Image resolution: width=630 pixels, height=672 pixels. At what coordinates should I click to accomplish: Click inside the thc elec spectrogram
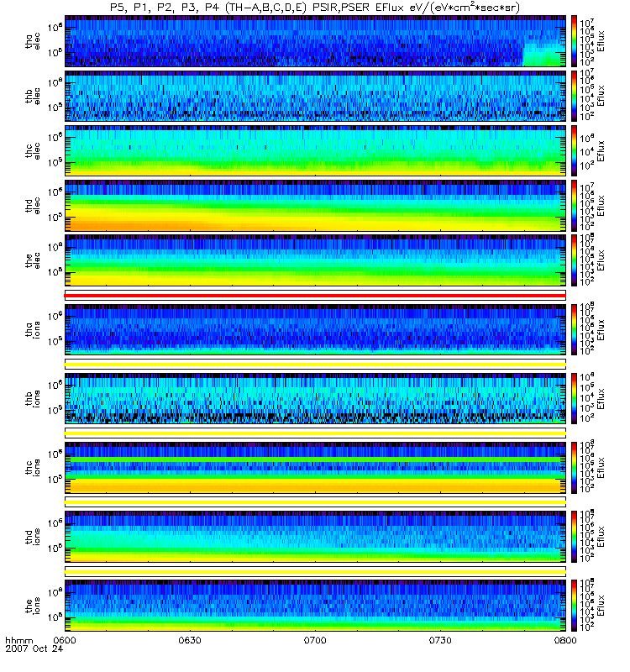tap(316, 151)
